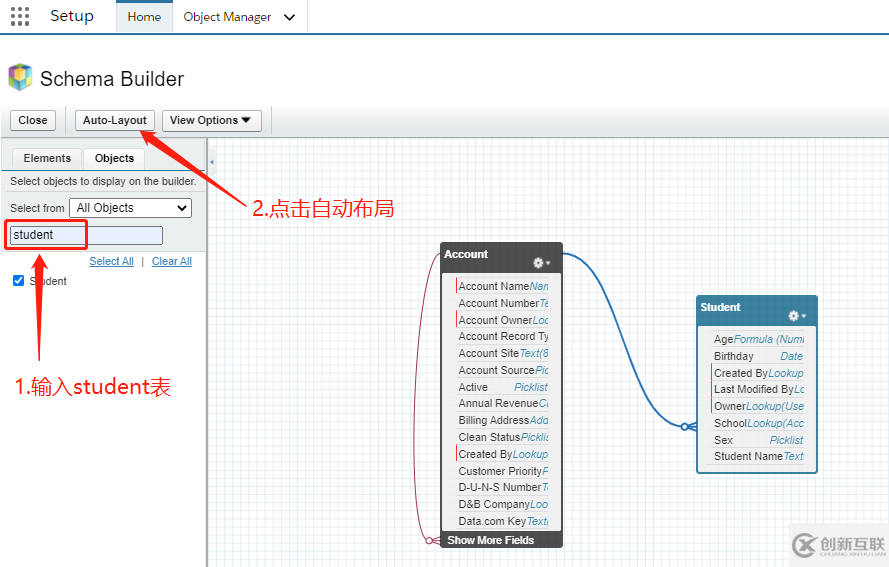Open the App Launcher dots icon
Screen dimensions: 889x567
pos(20,16)
